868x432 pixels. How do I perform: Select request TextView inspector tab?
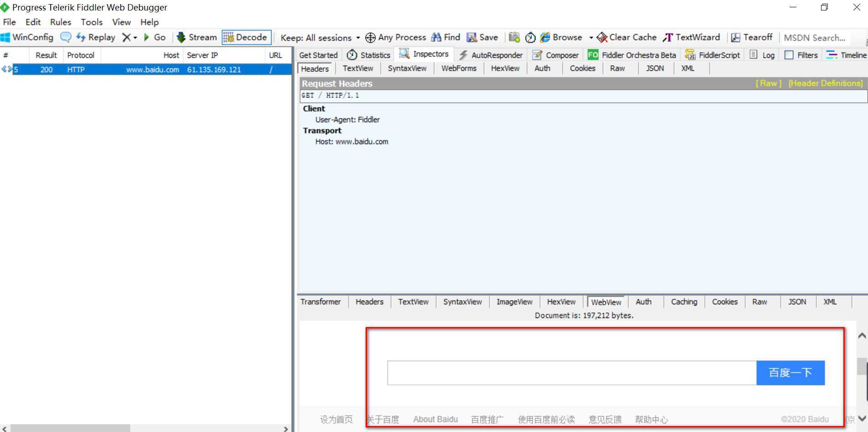tap(358, 68)
